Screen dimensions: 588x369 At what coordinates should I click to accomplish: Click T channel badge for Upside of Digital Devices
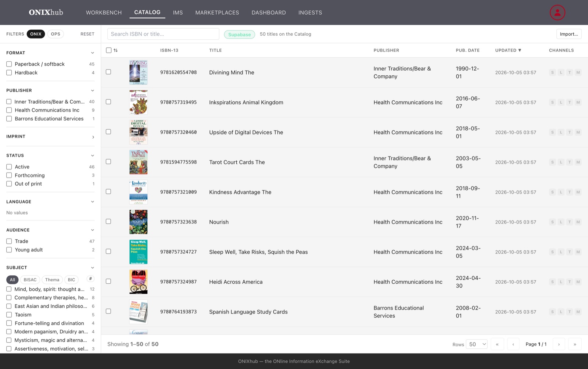(x=569, y=132)
